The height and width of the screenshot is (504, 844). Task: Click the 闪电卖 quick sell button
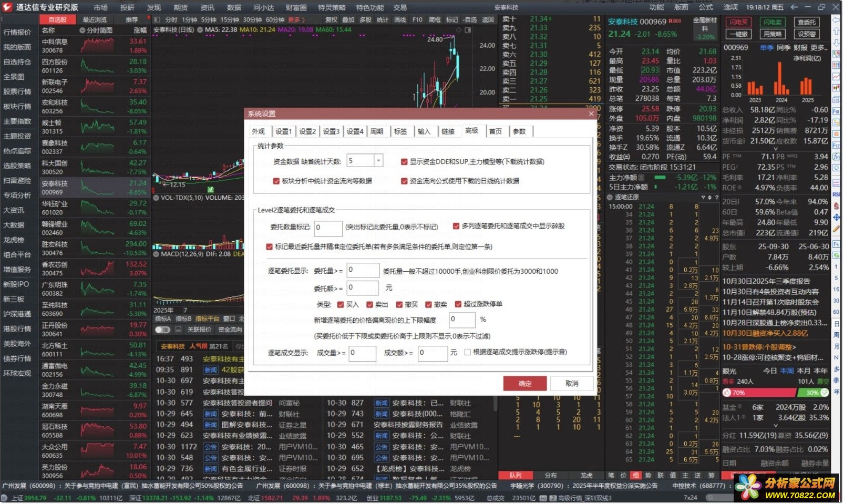click(x=773, y=22)
